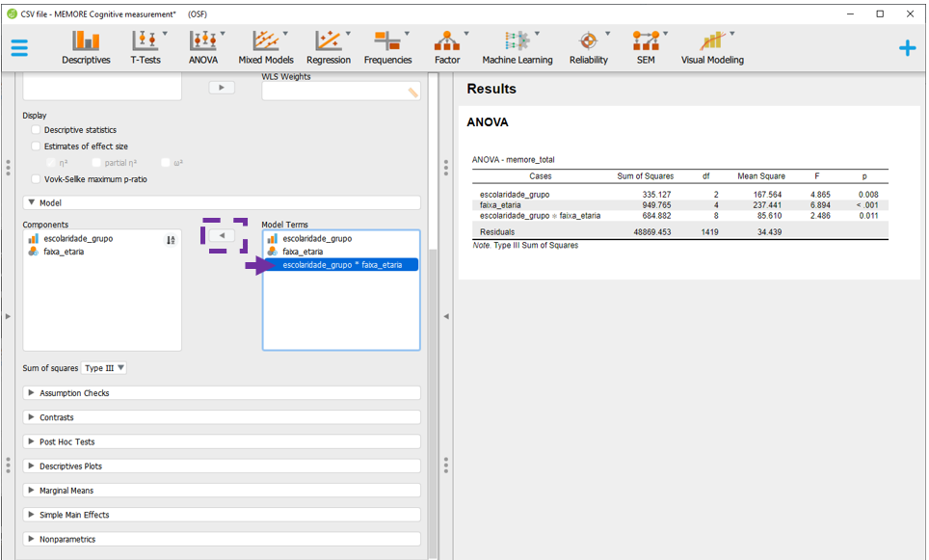Open the Descriptives analysis module

pyautogui.click(x=86, y=45)
